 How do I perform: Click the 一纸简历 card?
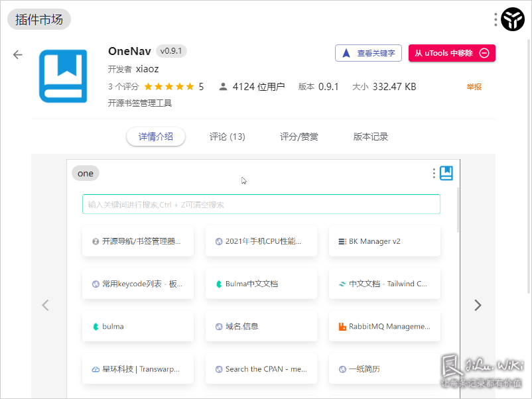coord(385,369)
